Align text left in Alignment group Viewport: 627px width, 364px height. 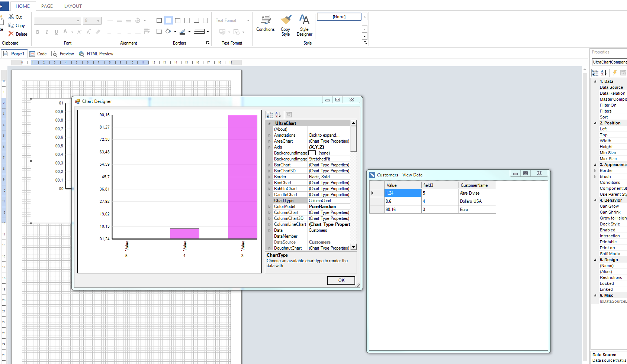110,32
